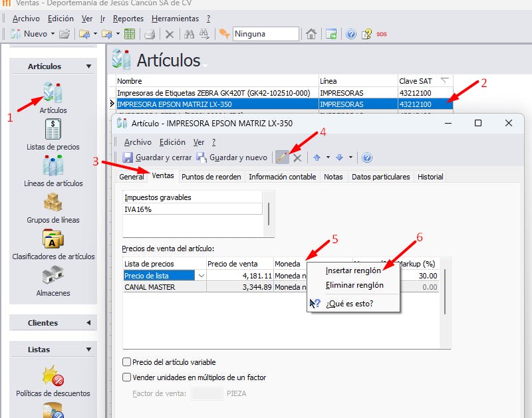Click the Impuestos gravables list scrollbar
Screen dimensions: 532x418
tap(269, 213)
